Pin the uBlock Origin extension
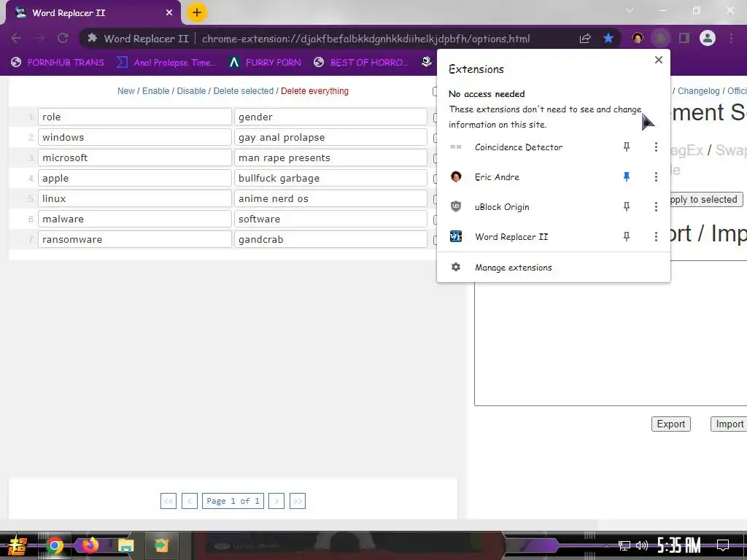747x560 pixels. [627, 206]
